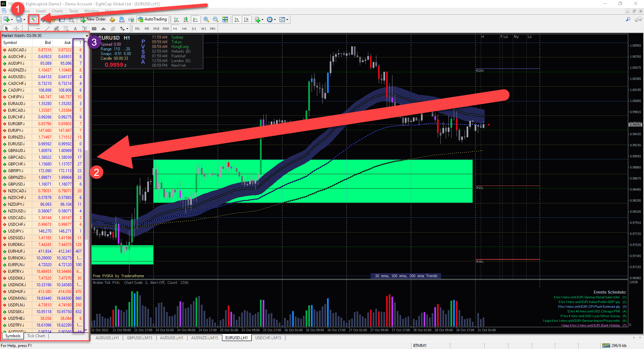Switch chart to candlestick mode
The width and height of the screenshot is (644, 349).
186,19
